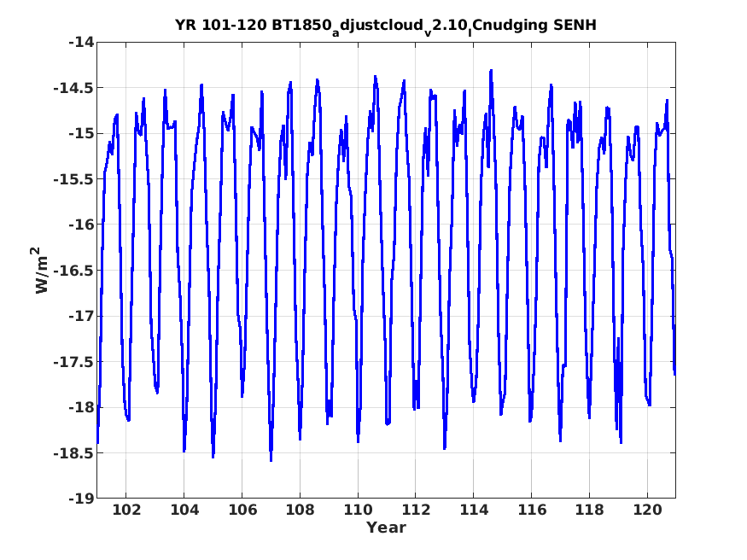Click the y-axis tick label '-14.5'
Screen dimensions: 747x560
point(73,88)
